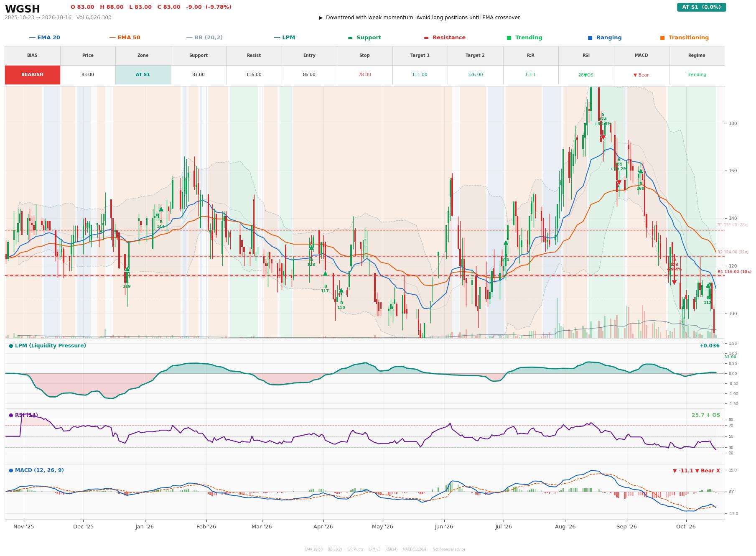Click the 126.00 Target 2 value
This screenshot has width=756, height=556.
(475, 75)
